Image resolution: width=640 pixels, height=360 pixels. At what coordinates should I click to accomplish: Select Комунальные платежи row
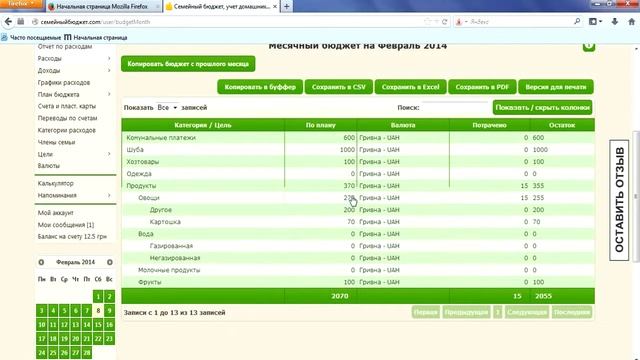click(x=358, y=138)
